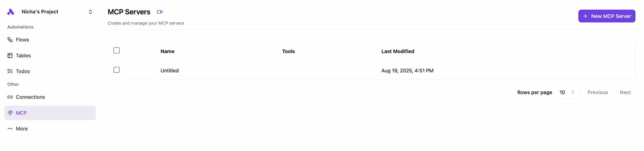The width and height of the screenshot is (644, 151).
Task: Click the MCP icon in sidebar
Action: 10,113
